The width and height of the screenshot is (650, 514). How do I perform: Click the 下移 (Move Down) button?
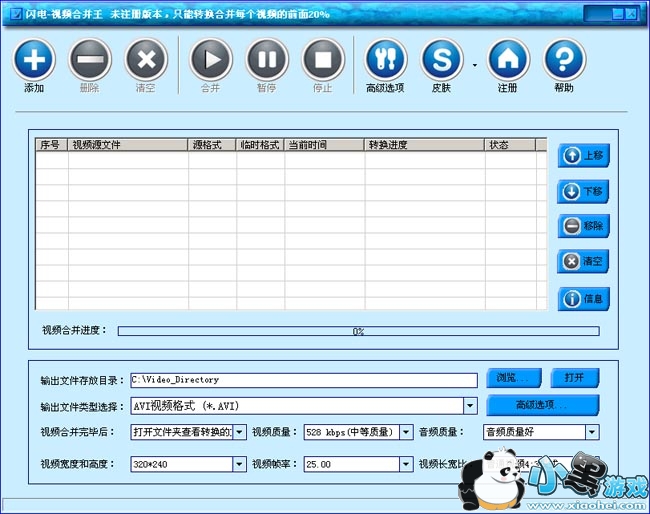(x=583, y=191)
